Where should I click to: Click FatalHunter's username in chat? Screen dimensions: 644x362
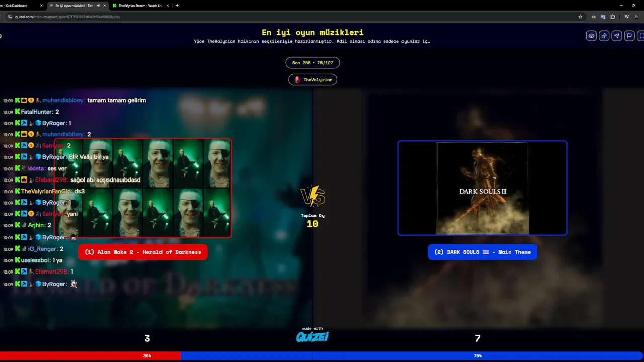[x=37, y=112]
